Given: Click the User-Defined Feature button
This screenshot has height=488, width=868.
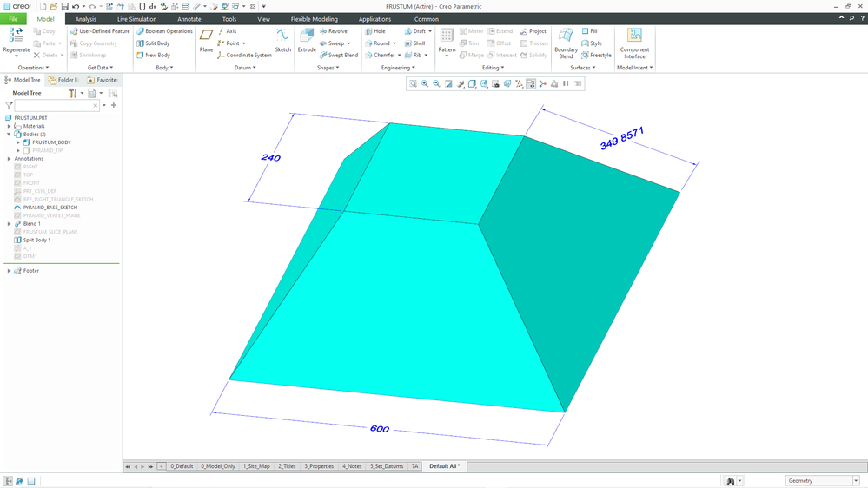Looking at the screenshot, I should click(100, 31).
